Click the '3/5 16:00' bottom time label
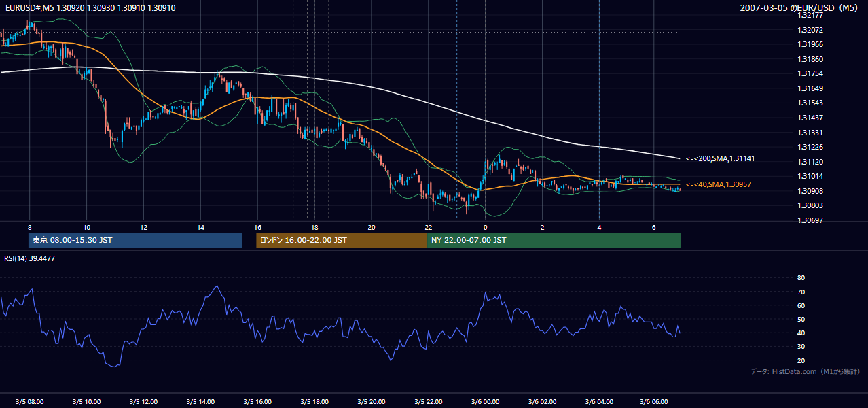 click(x=257, y=402)
